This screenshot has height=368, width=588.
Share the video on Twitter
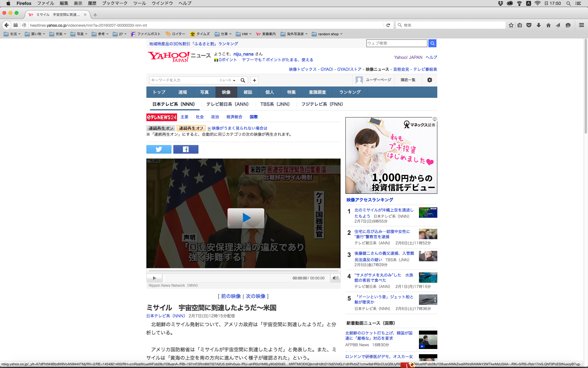[x=159, y=149]
